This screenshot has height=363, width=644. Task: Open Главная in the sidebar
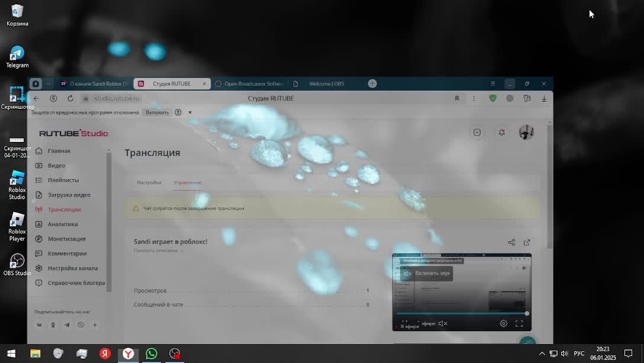pyautogui.click(x=59, y=151)
